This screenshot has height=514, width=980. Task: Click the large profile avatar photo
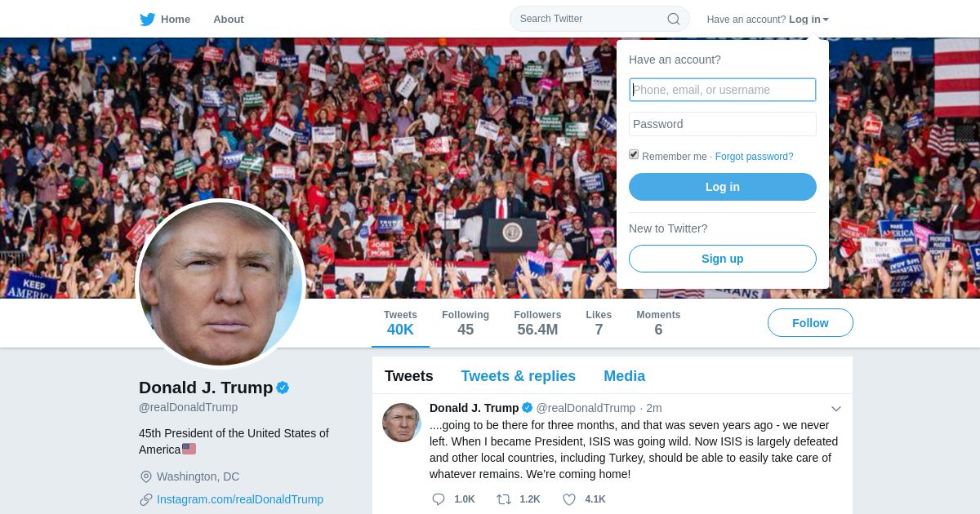click(x=220, y=284)
